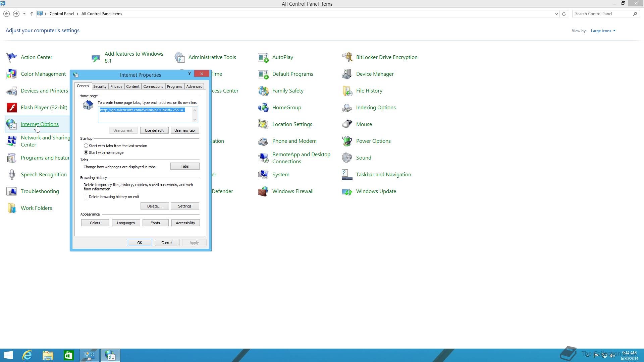Open the View by Large icons dropdown

pyautogui.click(x=603, y=31)
